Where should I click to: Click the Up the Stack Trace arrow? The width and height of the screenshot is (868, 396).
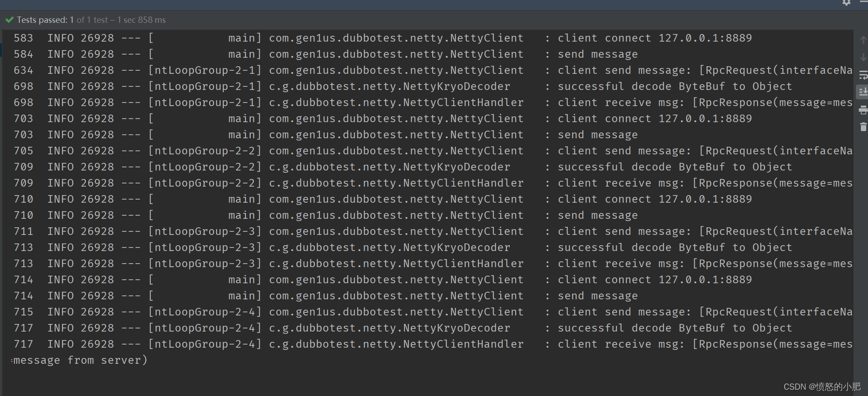coord(863,40)
